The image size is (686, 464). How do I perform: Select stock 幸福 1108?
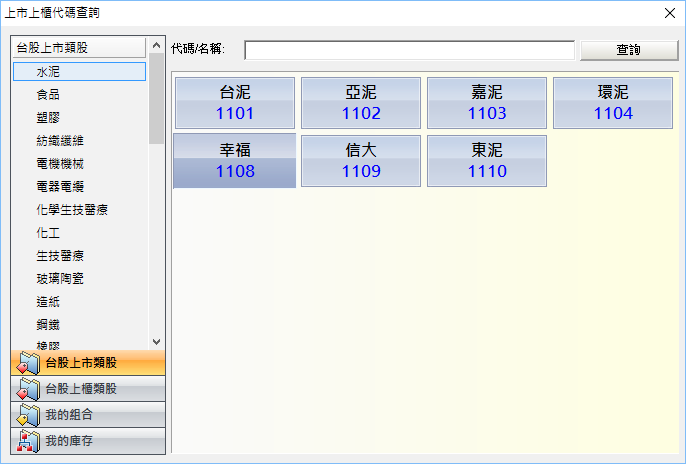coord(234,161)
